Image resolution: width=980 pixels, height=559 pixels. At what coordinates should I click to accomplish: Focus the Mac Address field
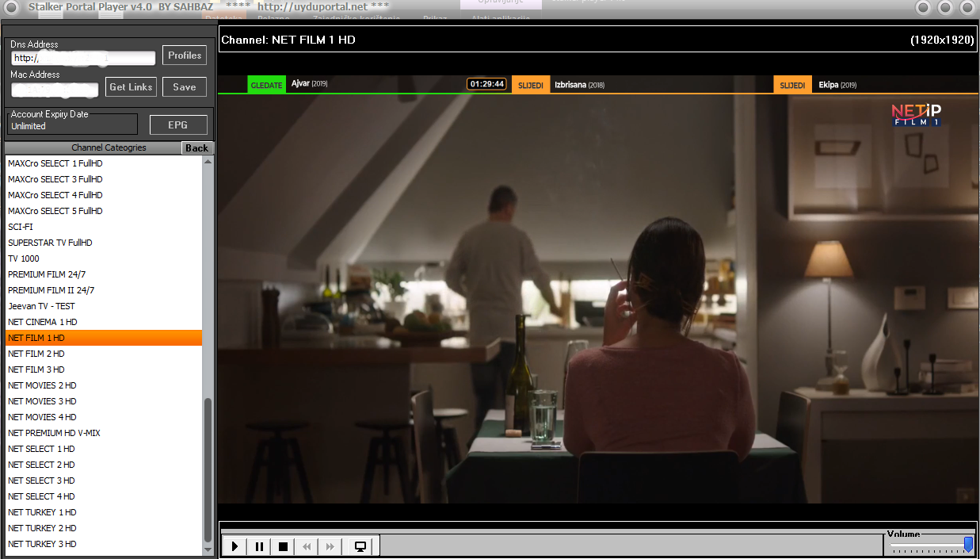(55, 88)
